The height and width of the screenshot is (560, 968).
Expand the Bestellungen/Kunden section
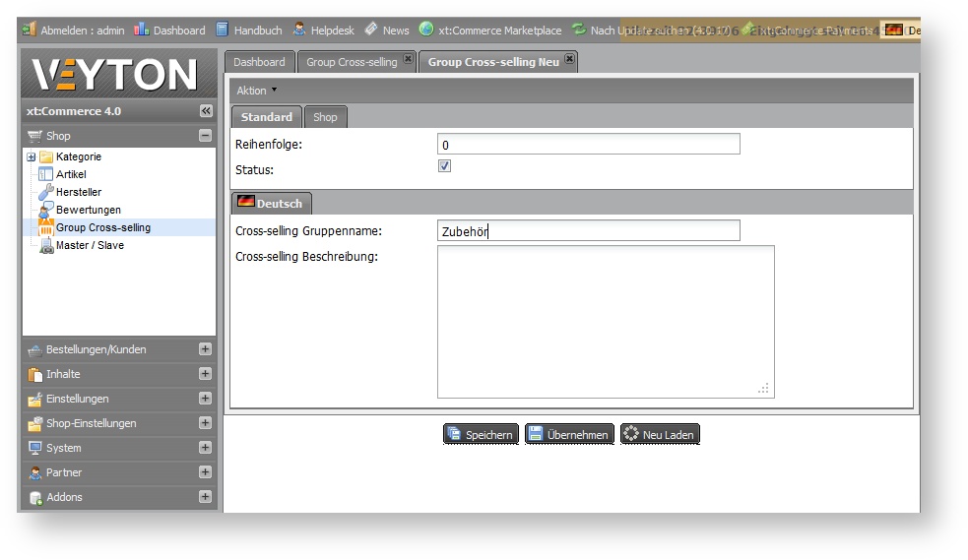(205, 348)
